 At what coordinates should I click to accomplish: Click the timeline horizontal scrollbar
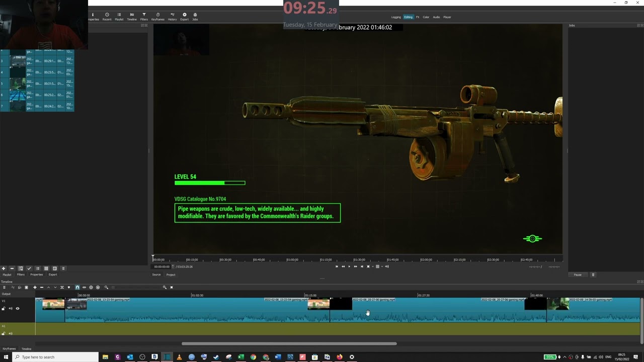289,344
